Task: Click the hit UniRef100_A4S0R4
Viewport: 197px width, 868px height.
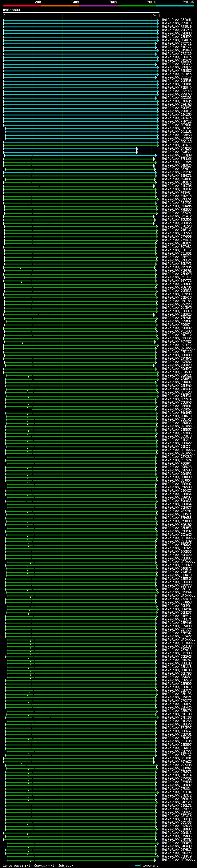Action: [176, 192]
